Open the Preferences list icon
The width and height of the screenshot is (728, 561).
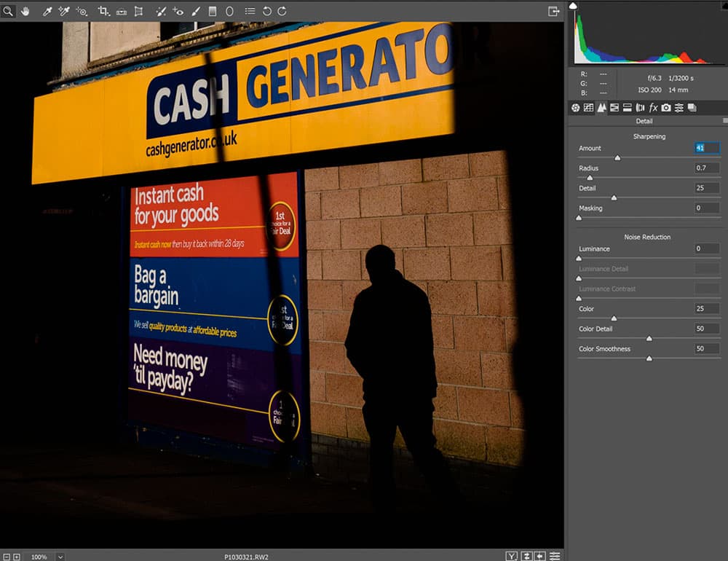tap(250, 11)
